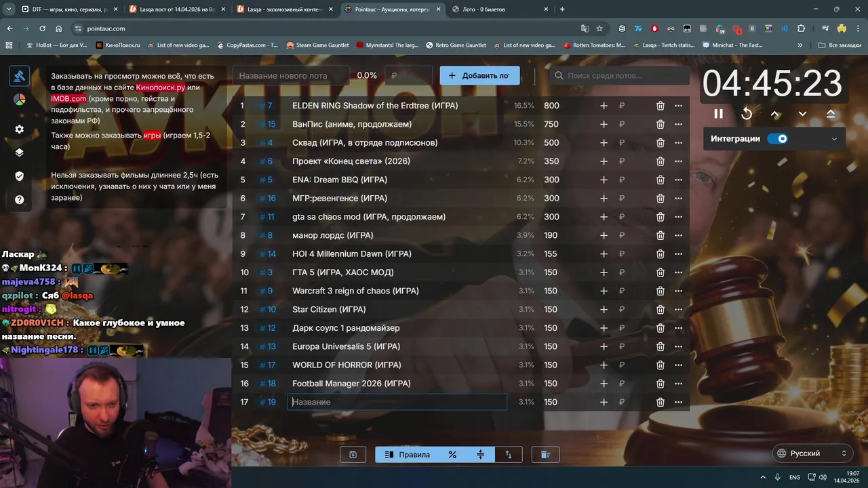Switch to DTF browser tab
Viewport: 868px width, 488px height.
click(68, 9)
